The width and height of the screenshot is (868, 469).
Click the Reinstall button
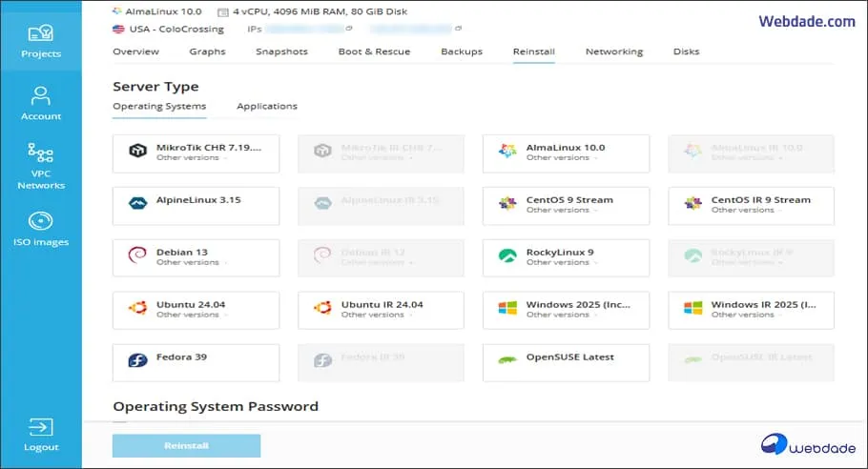click(187, 446)
